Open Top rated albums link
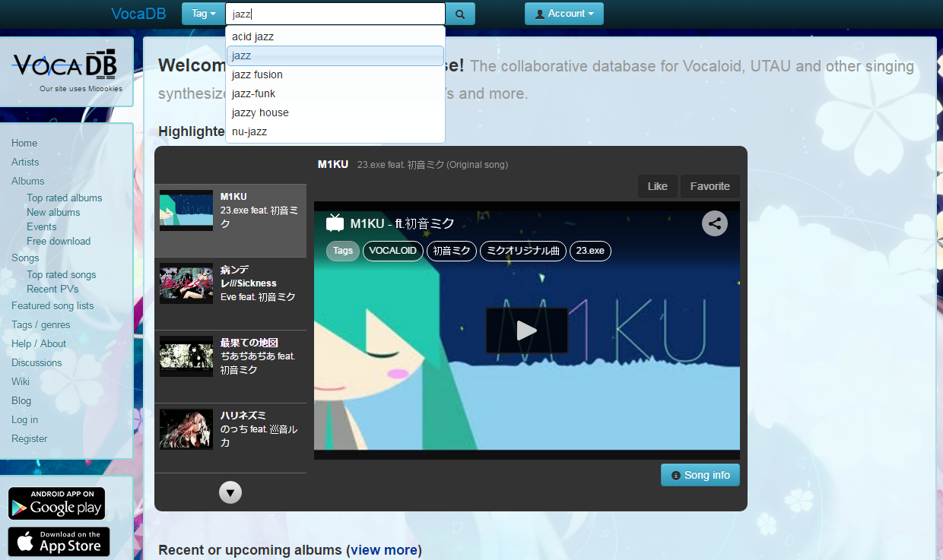This screenshot has width=943, height=560. click(x=65, y=198)
